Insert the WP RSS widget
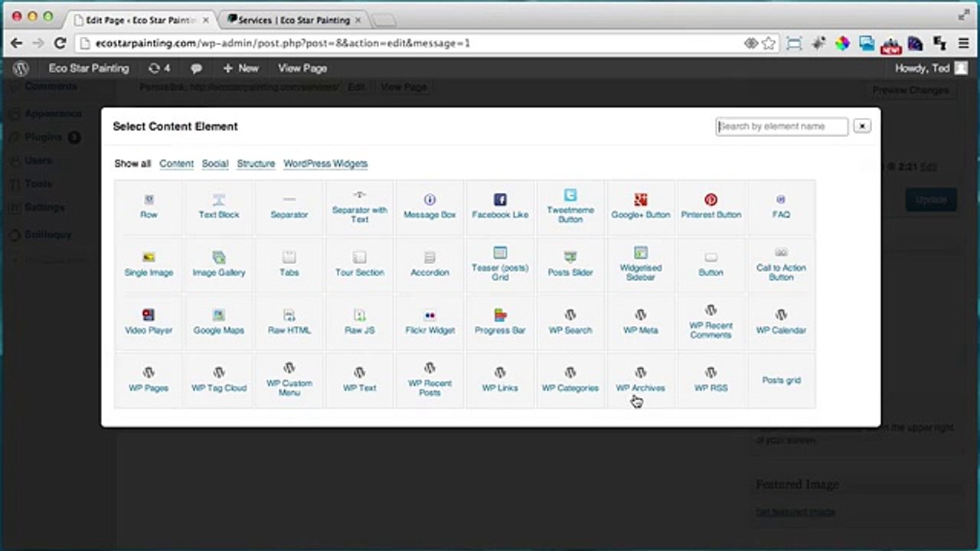This screenshot has height=551, width=980. pos(711,380)
